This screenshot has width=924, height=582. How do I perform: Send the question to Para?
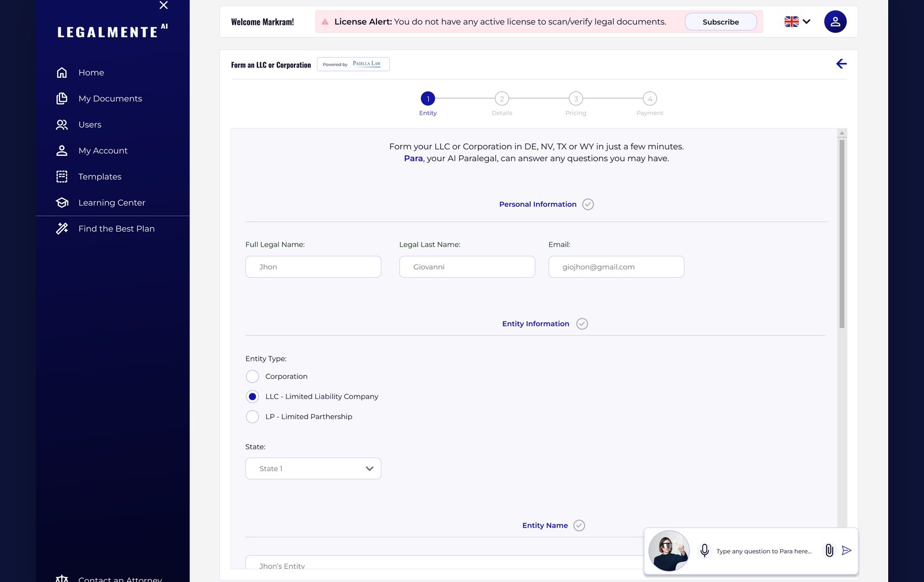[x=847, y=551]
